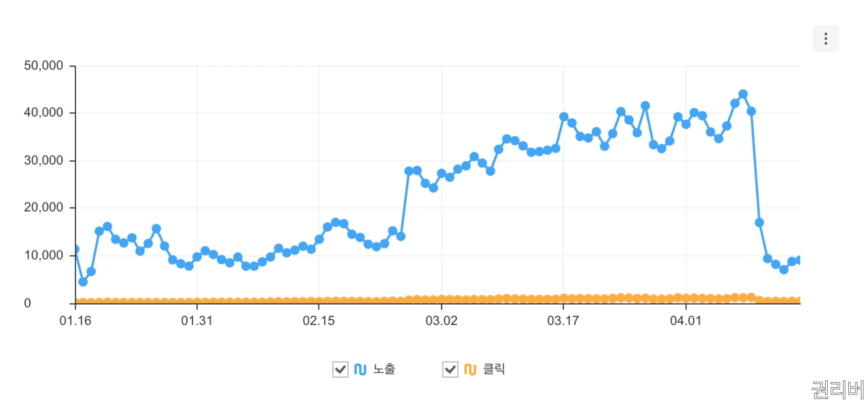Uncheck the 클릭 checkbox
The image size is (868, 404).
click(x=450, y=369)
